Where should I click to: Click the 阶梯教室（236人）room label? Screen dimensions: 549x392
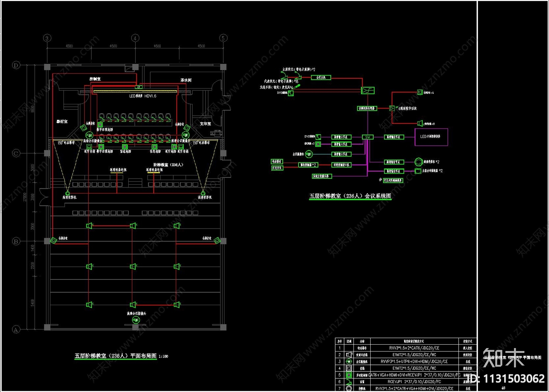168,165
